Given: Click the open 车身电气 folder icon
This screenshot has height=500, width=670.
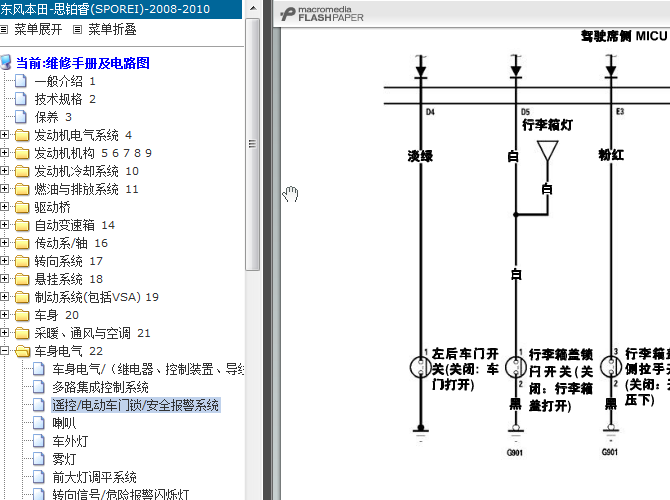Looking at the screenshot, I should (22, 351).
